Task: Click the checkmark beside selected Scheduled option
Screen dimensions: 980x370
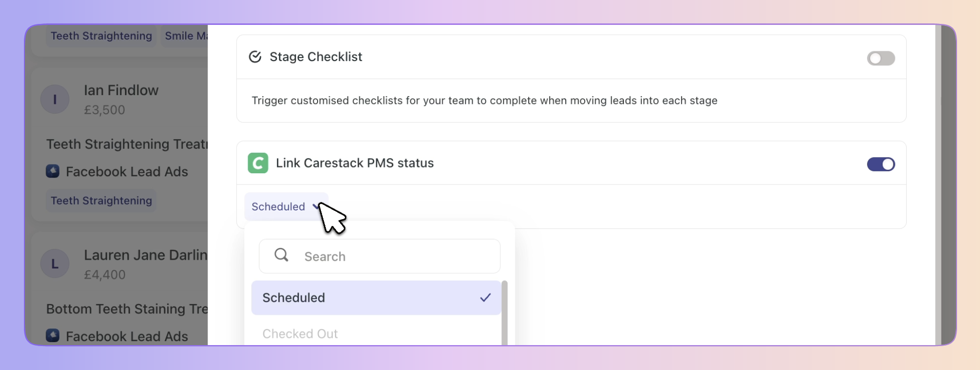Action: 485,298
